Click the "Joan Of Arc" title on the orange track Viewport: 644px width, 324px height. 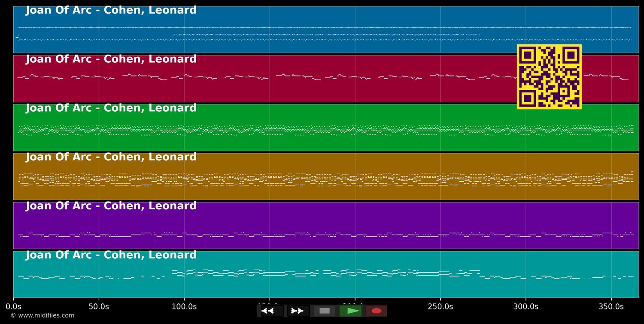click(x=111, y=157)
